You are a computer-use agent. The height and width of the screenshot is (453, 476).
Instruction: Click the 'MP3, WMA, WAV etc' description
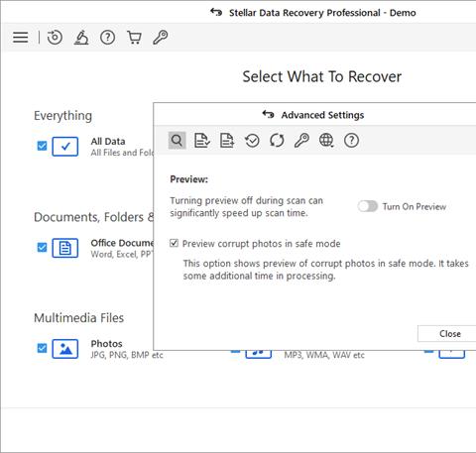(324, 355)
